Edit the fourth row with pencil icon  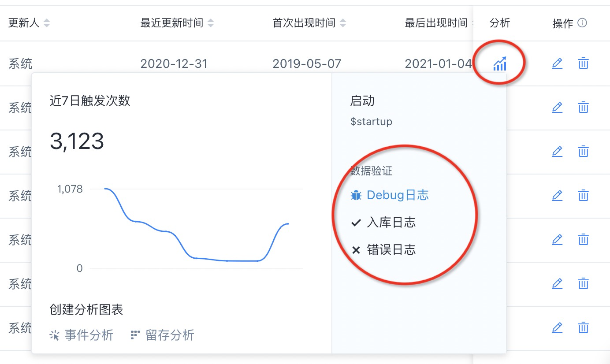click(x=557, y=196)
